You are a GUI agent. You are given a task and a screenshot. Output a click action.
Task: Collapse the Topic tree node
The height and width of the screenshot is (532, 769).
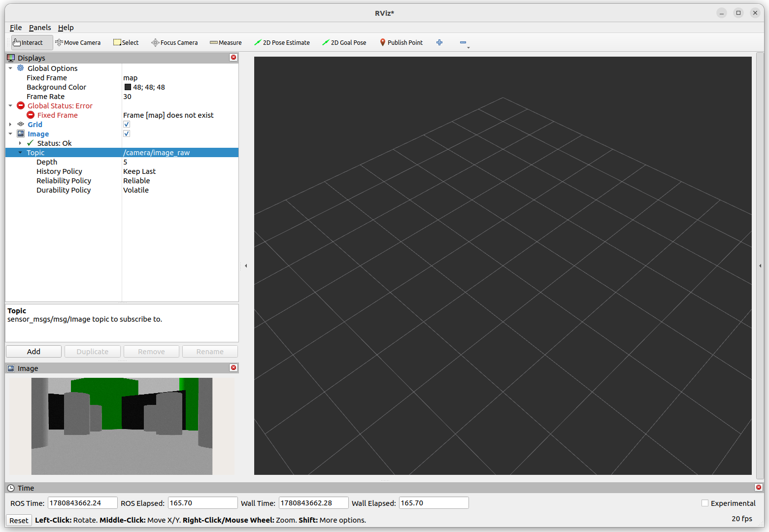[20, 152]
